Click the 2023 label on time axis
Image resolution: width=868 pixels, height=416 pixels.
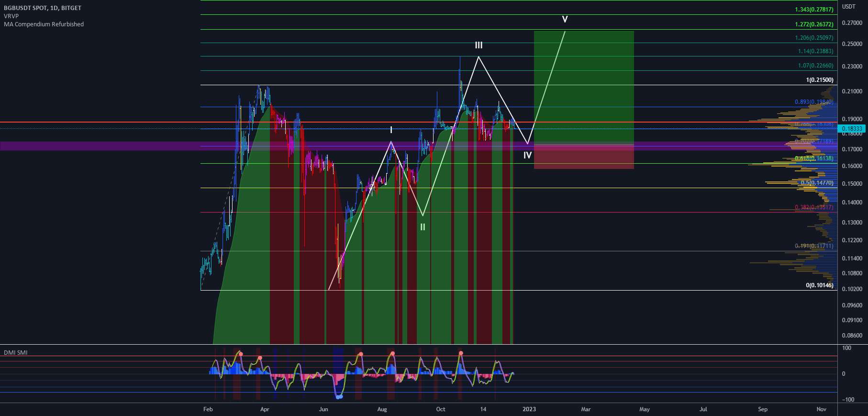(x=529, y=409)
